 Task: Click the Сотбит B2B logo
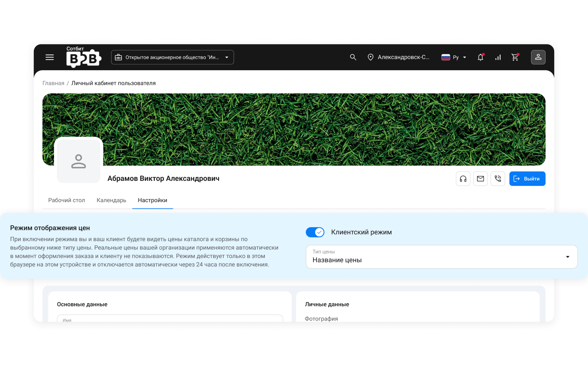[x=84, y=57]
